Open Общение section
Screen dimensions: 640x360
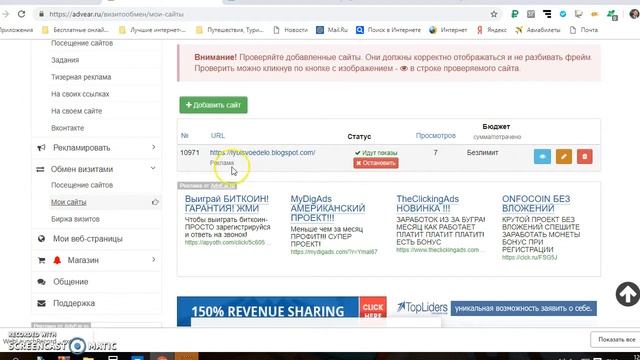70,282
